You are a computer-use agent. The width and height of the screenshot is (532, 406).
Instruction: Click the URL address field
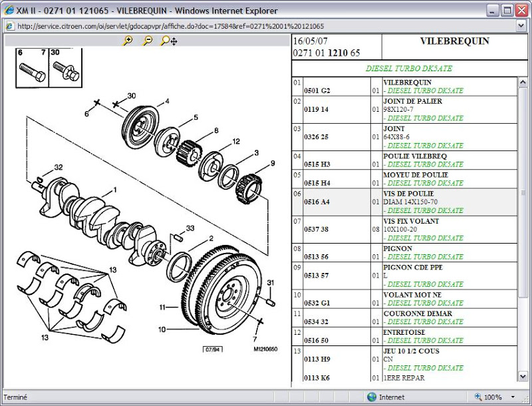click(265, 26)
